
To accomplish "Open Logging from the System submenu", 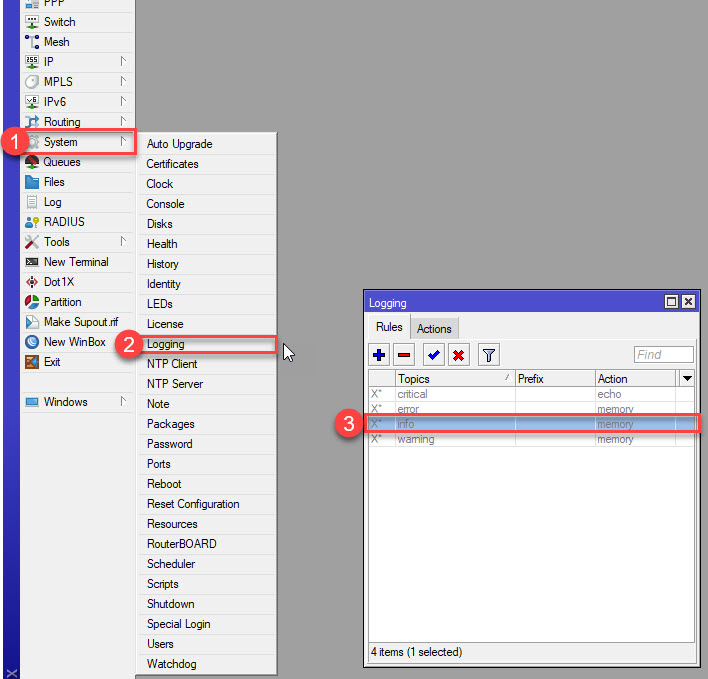I will point(208,344).
